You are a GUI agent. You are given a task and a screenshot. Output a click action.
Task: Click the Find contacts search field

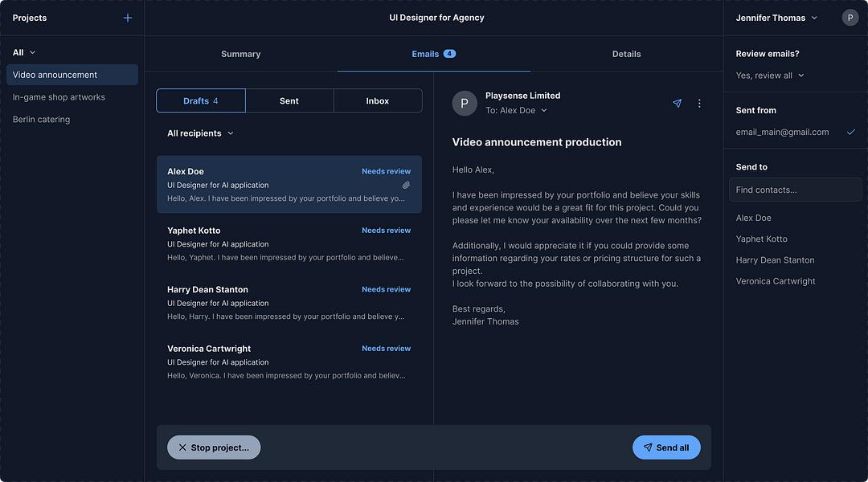[x=795, y=190]
